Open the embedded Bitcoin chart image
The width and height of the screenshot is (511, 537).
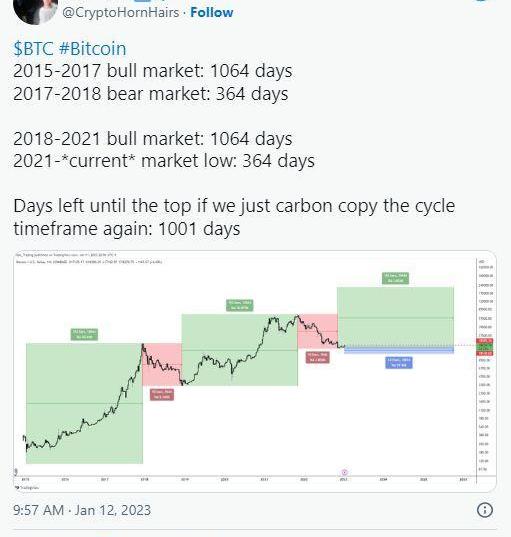pos(255,371)
